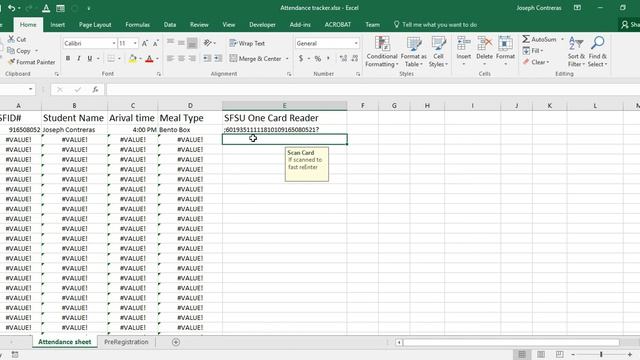Open the Developer tab
This screenshot has height=360, width=640.
(x=262, y=24)
